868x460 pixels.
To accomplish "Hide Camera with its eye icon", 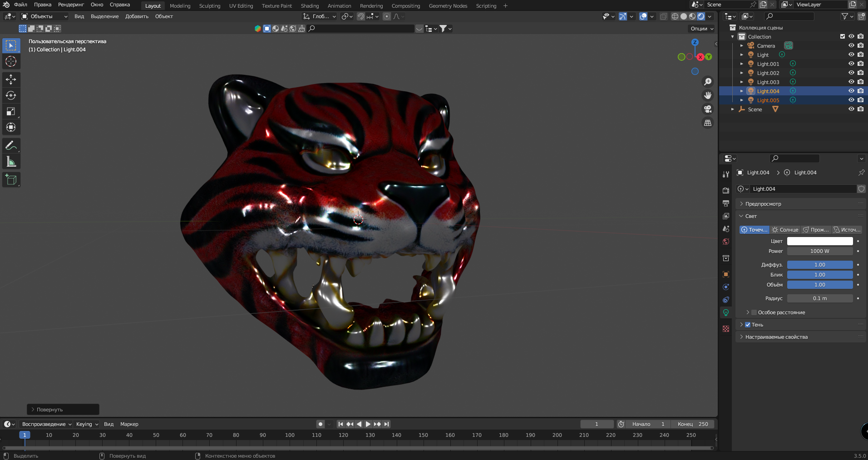I will 851,45.
